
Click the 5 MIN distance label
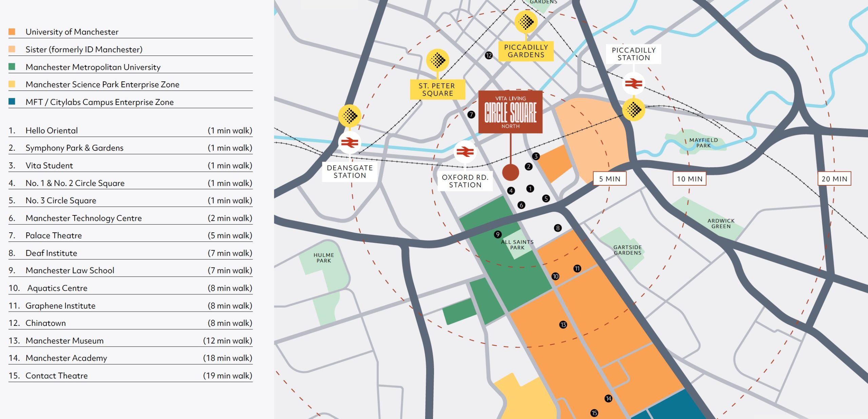pos(609,179)
